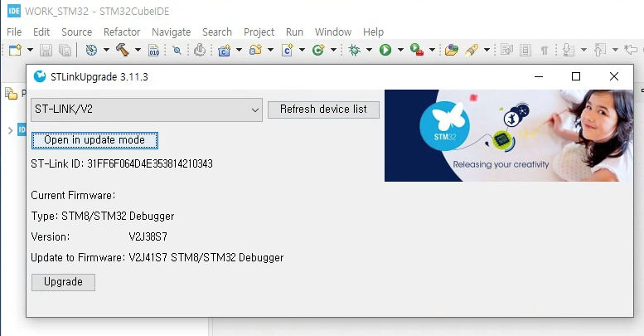Screen dimensions: 644x336
Task: Click Open in update mode button
Action: pos(94,140)
